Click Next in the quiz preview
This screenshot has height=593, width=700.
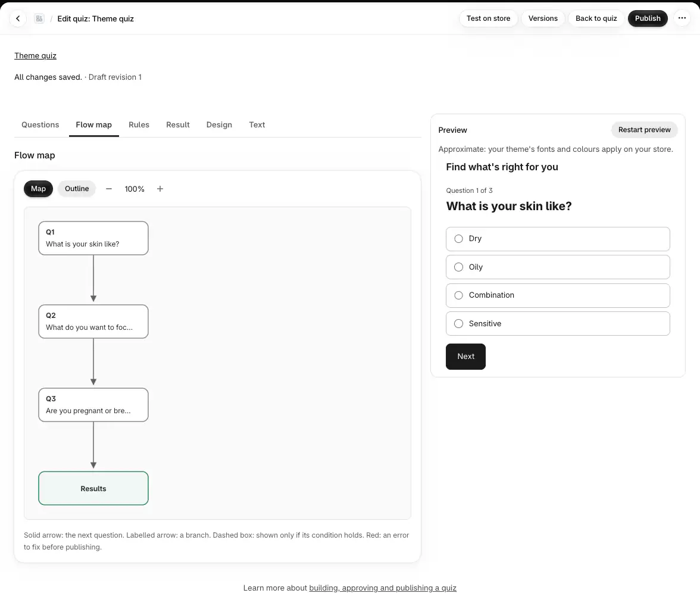pos(465,357)
